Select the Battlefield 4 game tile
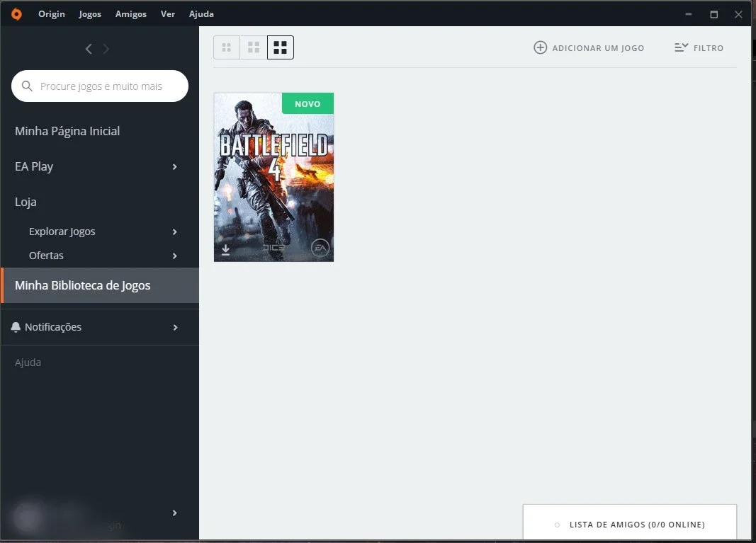Image resolution: width=756 pixels, height=543 pixels. (x=274, y=177)
